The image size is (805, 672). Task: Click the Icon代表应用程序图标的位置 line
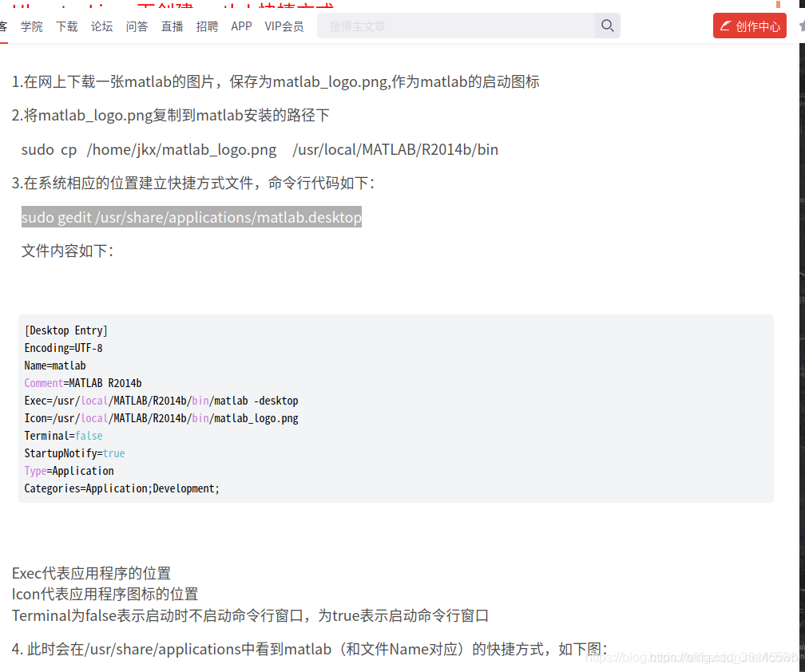click(105, 594)
